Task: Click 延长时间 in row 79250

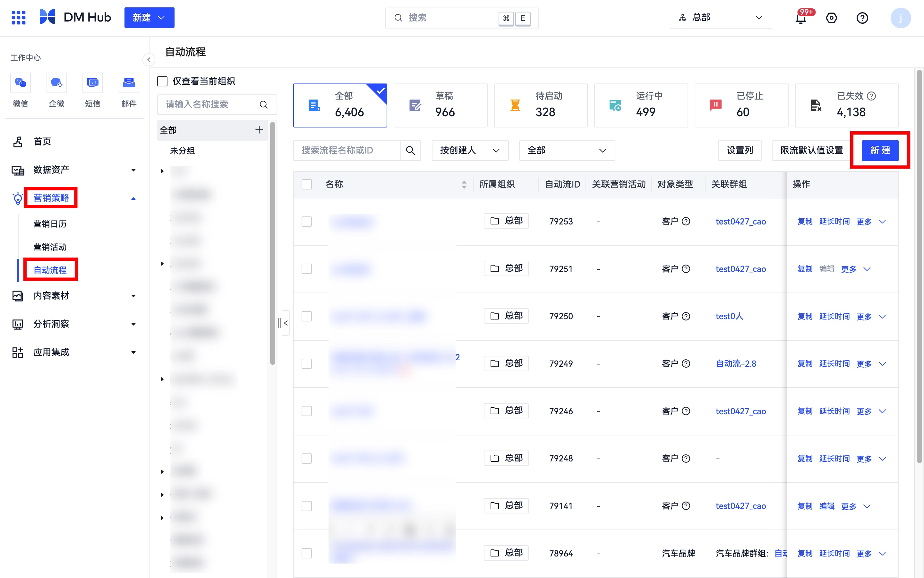Action: (x=834, y=316)
